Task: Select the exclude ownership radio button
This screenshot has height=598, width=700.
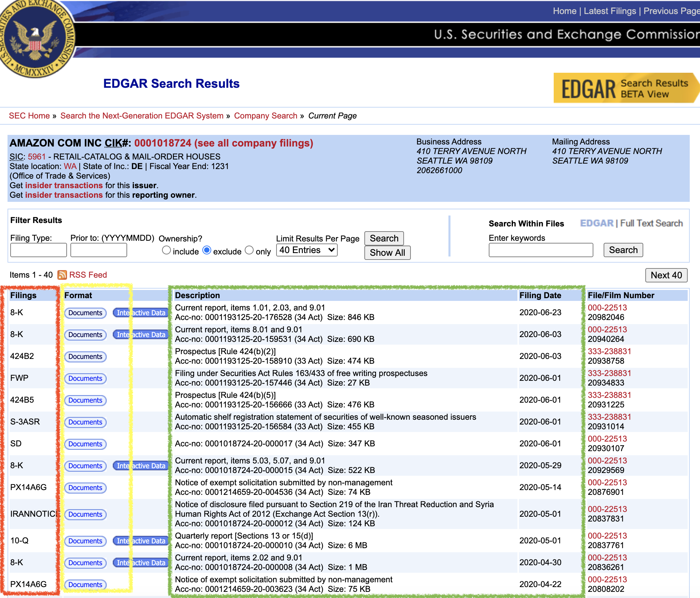Action: coord(207,250)
